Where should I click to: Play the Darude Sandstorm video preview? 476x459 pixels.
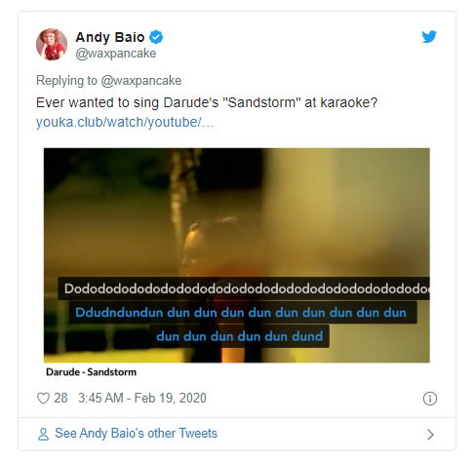tap(237, 255)
